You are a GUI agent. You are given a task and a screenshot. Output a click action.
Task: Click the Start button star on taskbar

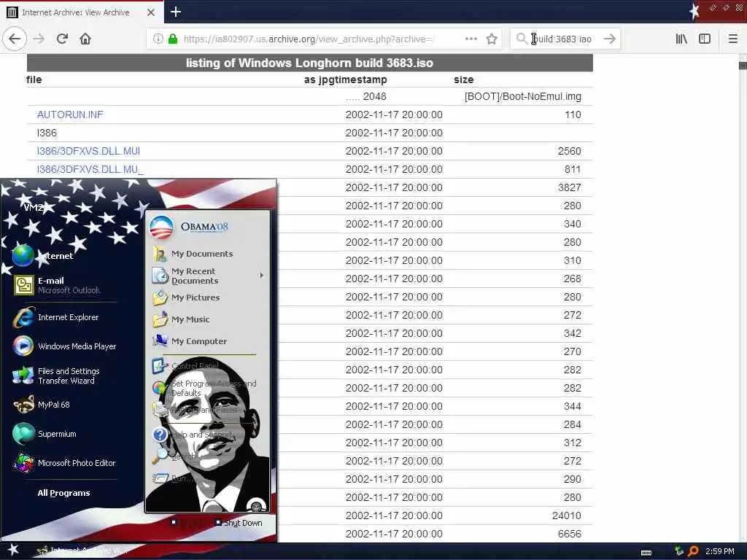point(13,550)
